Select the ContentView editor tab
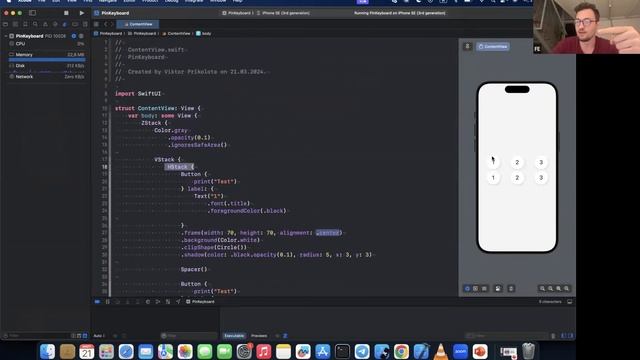640x360 pixels. click(x=138, y=24)
